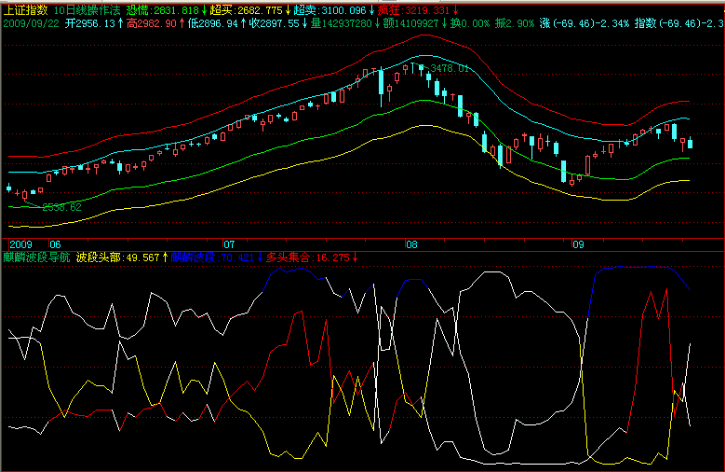Click the 3478.01 peak price label

click(x=449, y=68)
